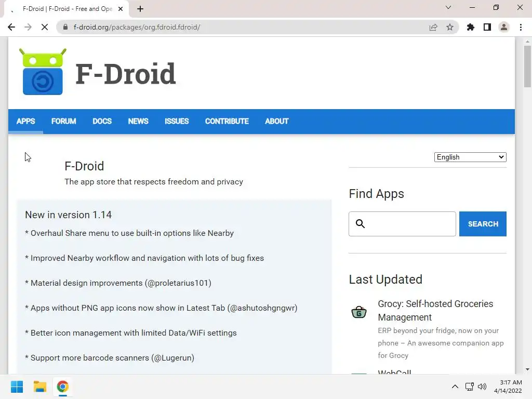Click the F-Droid robot logo

pyautogui.click(x=43, y=72)
